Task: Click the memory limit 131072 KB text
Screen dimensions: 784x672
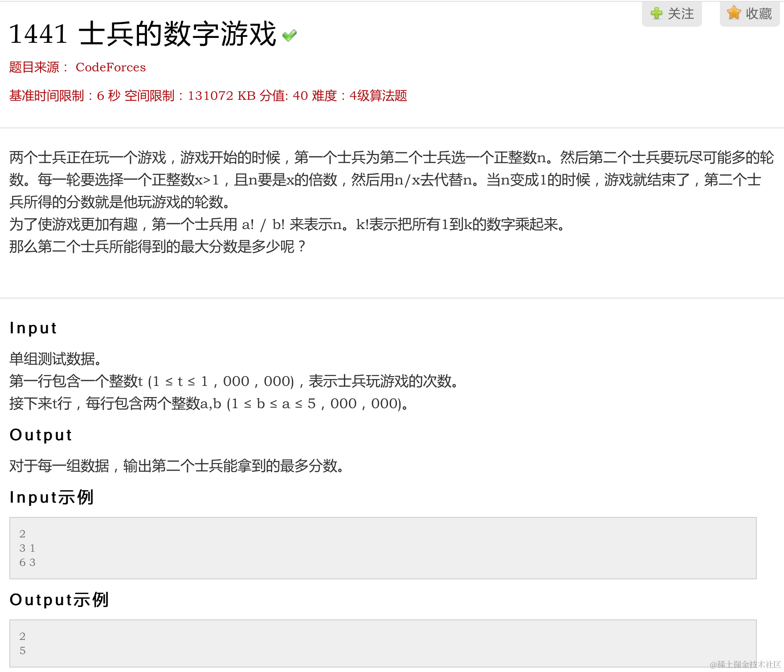Action: click(x=190, y=96)
